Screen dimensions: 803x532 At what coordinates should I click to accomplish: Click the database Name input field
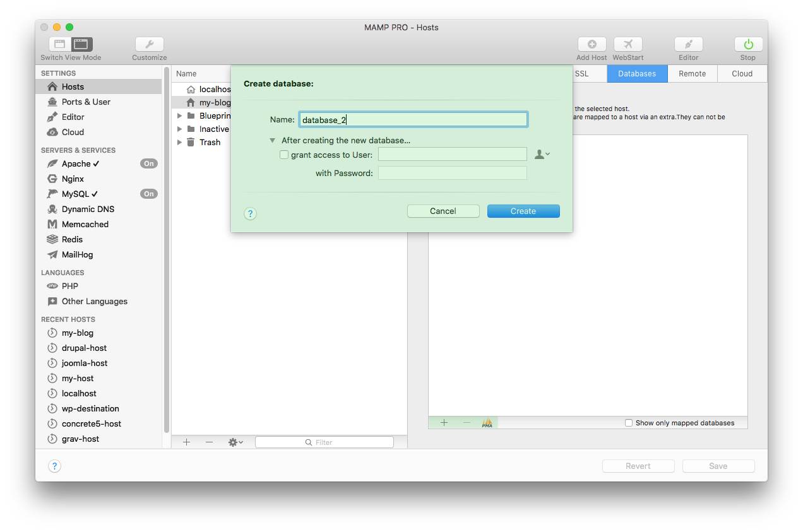pyautogui.click(x=413, y=119)
